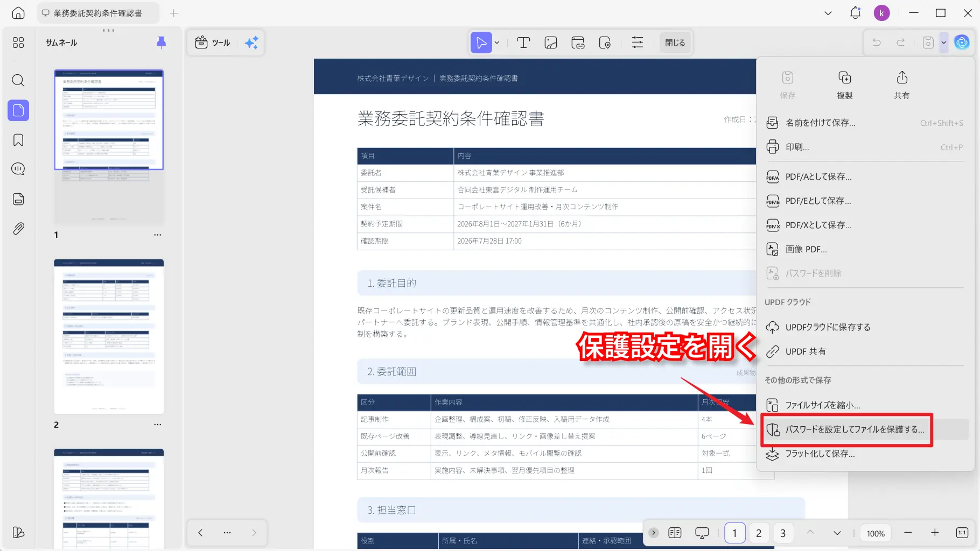980x551 pixels.
Task: Click the save icon in top toolbar
Action: (x=928, y=42)
